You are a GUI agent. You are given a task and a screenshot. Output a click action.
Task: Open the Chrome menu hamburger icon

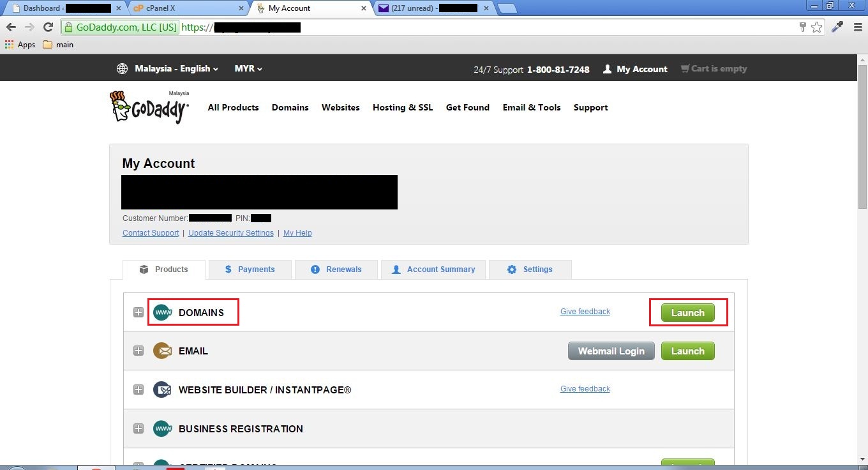[x=857, y=27]
